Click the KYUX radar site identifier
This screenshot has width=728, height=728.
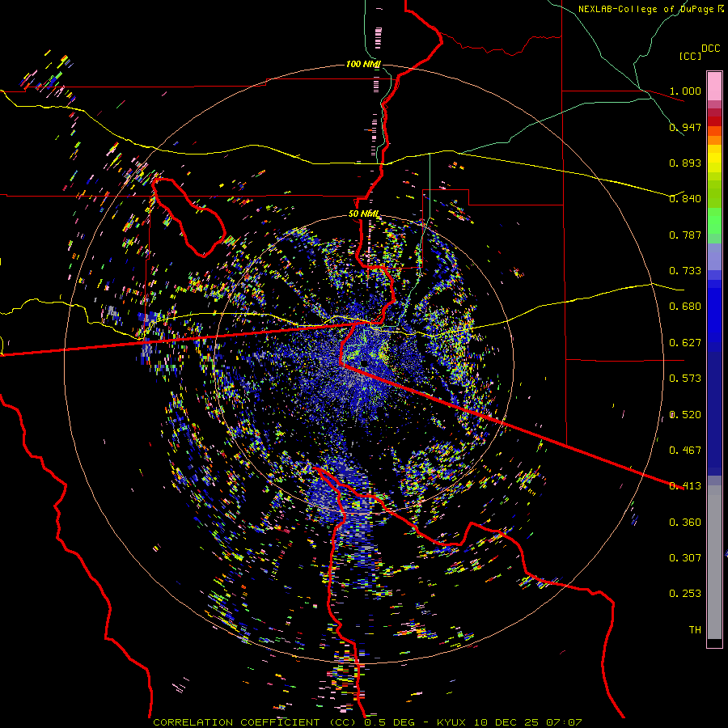451,722
